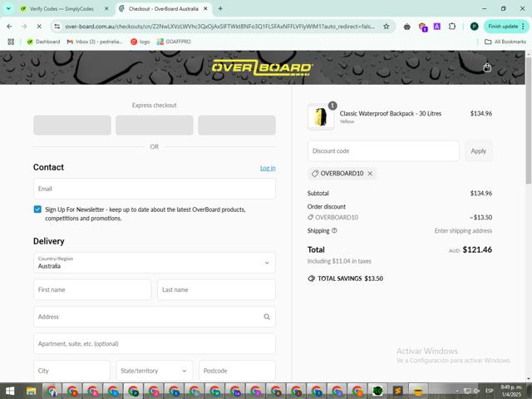Open the State/territory dropdown
532x399 pixels.
click(155, 371)
